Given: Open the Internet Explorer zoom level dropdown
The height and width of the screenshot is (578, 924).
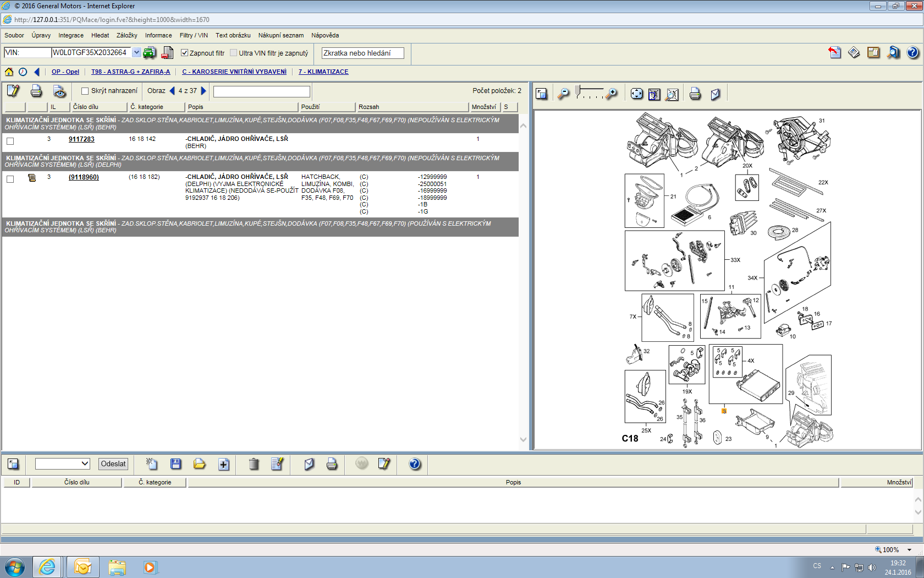Looking at the screenshot, I should pyautogui.click(x=909, y=550).
